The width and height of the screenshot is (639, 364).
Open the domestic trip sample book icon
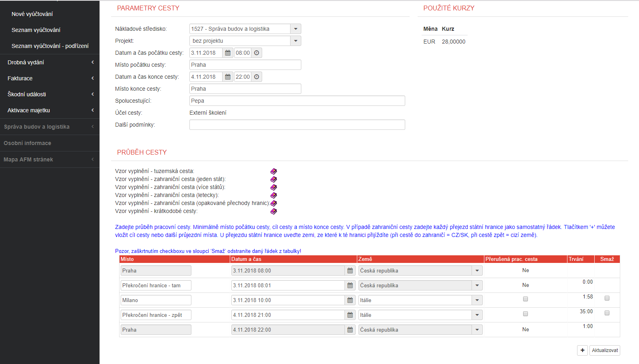pyautogui.click(x=274, y=171)
